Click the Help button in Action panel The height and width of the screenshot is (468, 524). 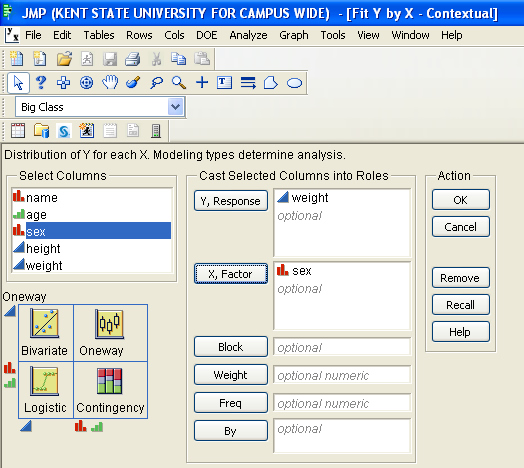(461, 332)
